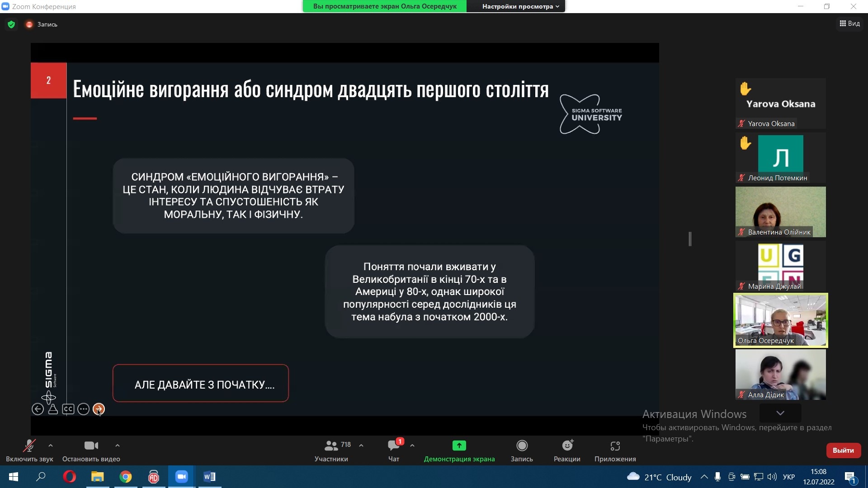Open the Чат chat panel

[393, 446]
